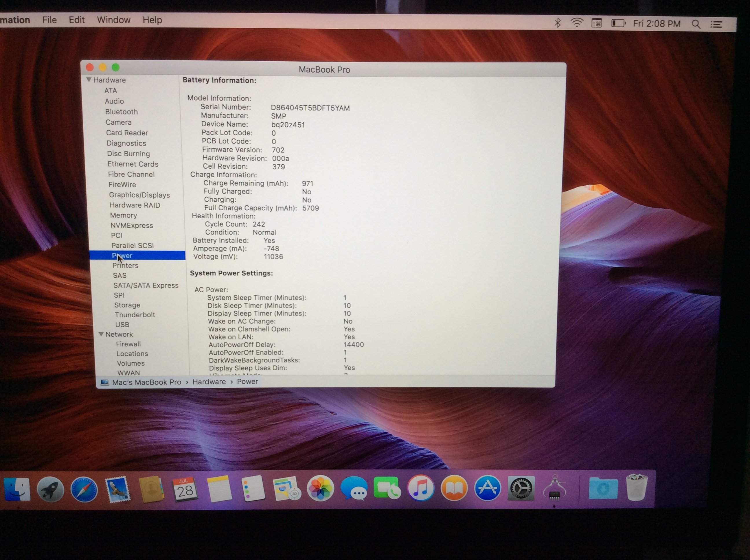This screenshot has width=750, height=560.
Task: Collapse the Network section triangle
Action: [x=101, y=334]
